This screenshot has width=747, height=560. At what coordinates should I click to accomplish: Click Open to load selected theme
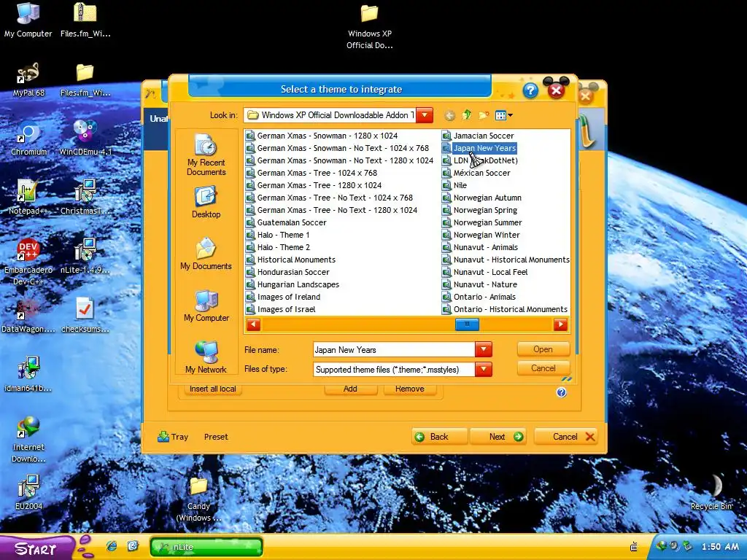pyautogui.click(x=543, y=349)
